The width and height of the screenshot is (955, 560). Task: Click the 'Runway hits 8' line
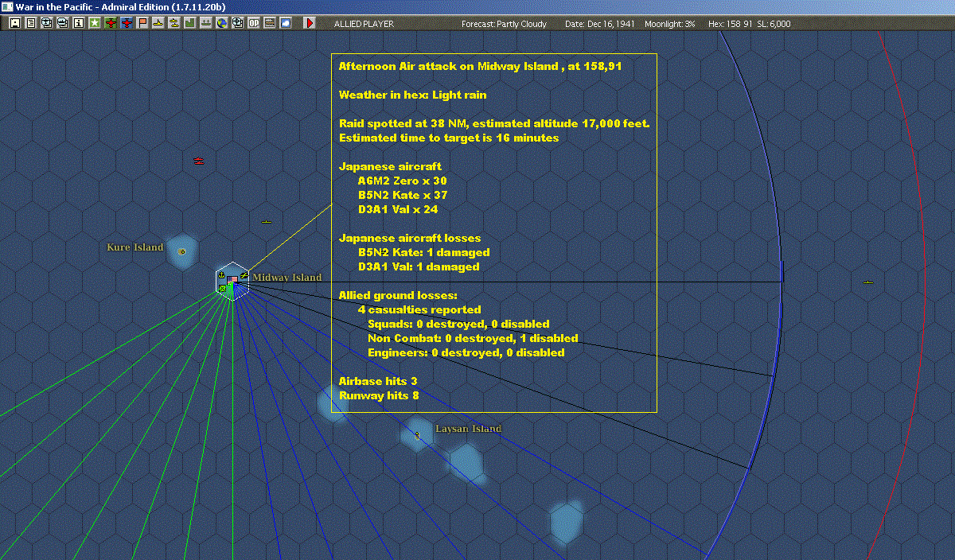[x=379, y=395]
